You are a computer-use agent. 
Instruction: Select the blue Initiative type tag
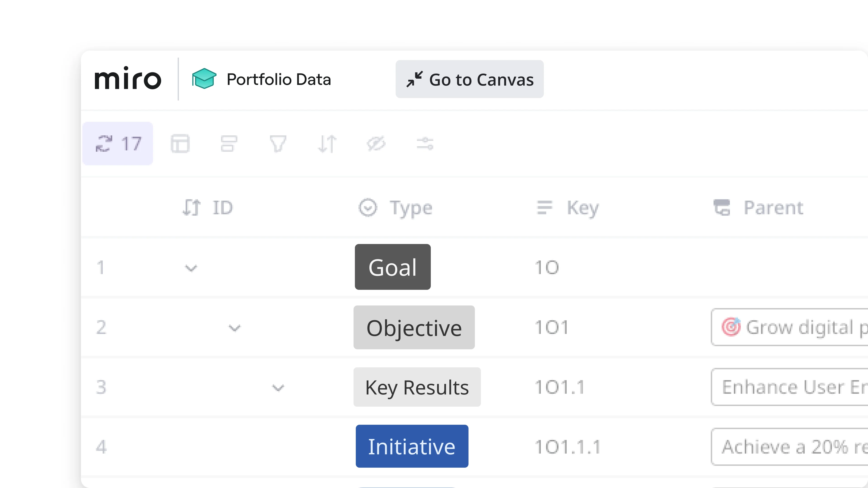pyautogui.click(x=412, y=446)
